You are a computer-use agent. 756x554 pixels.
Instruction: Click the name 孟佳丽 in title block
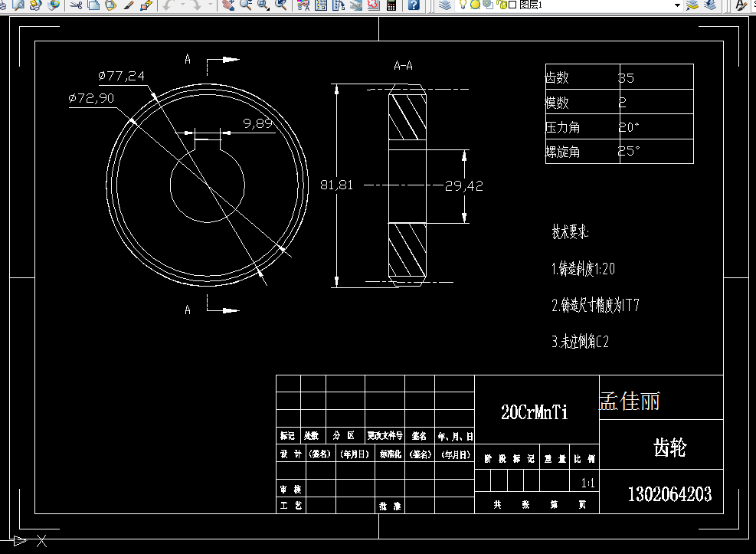click(x=629, y=402)
